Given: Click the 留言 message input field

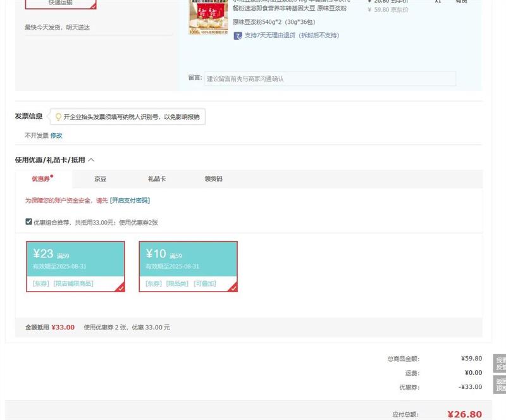Looking at the screenshot, I should (329, 79).
